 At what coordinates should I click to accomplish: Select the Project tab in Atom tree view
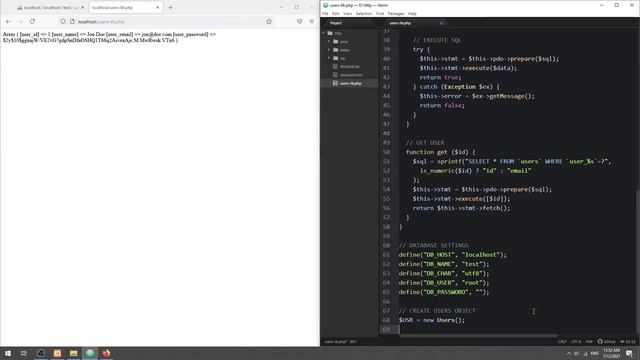[x=336, y=23]
